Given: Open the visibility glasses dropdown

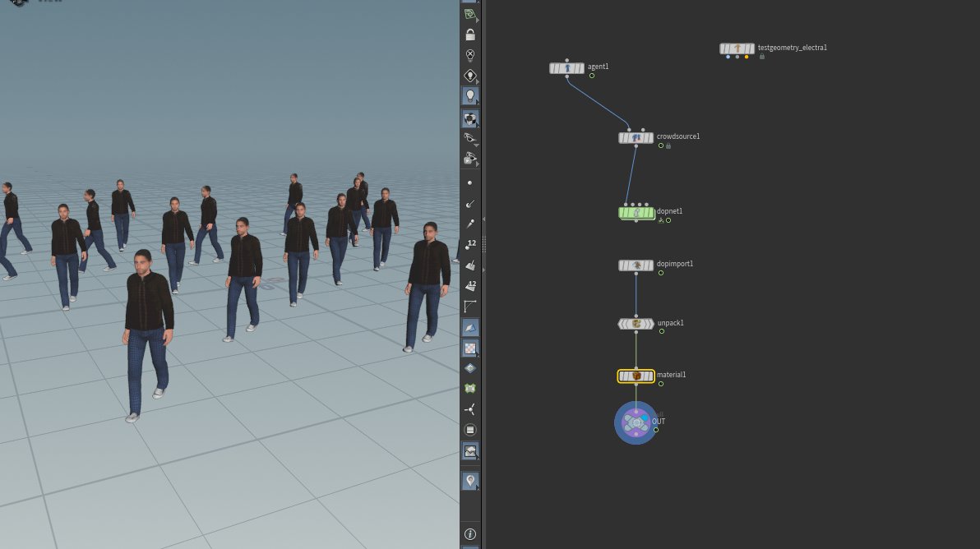Looking at the screenshot, I should [470, 138].
